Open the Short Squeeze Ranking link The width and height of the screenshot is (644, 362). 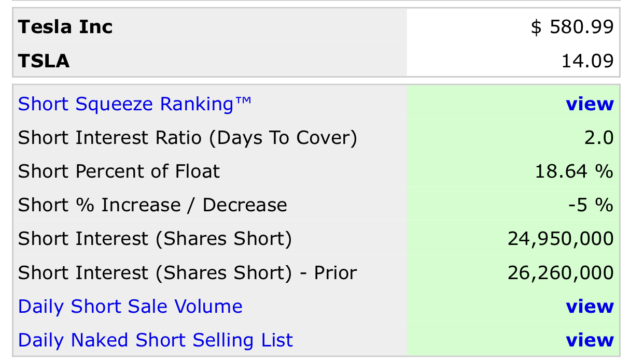[x=134, y=104]
